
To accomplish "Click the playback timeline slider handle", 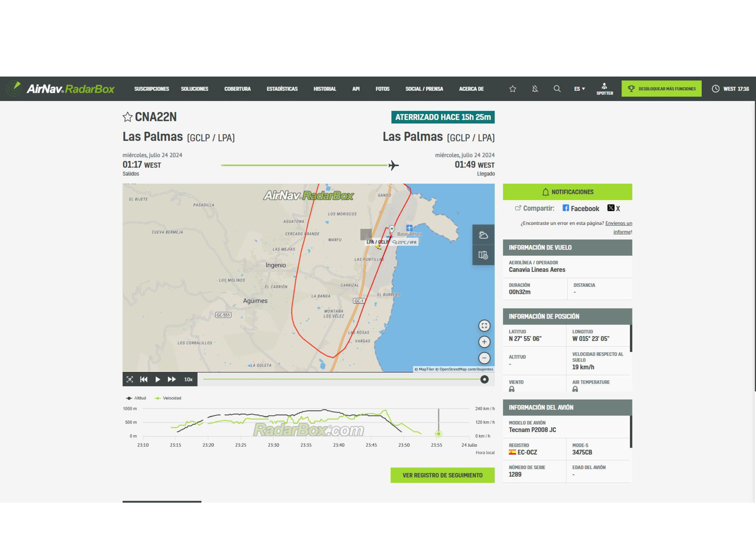I will tap(484, 380).
